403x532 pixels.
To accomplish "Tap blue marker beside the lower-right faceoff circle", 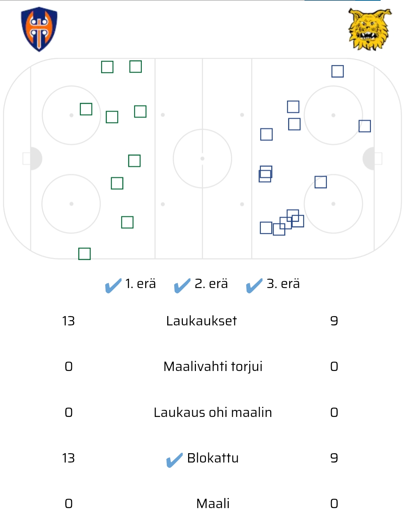I will click(x=321, y=182).
